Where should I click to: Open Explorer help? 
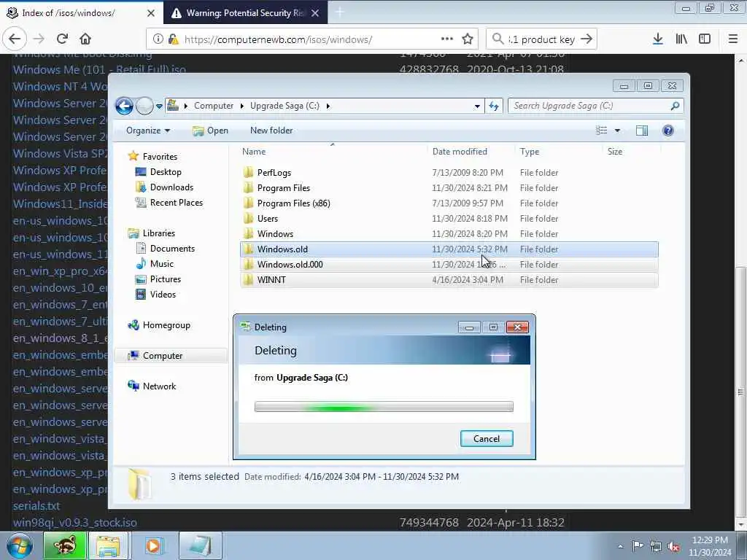pos(668,131)
